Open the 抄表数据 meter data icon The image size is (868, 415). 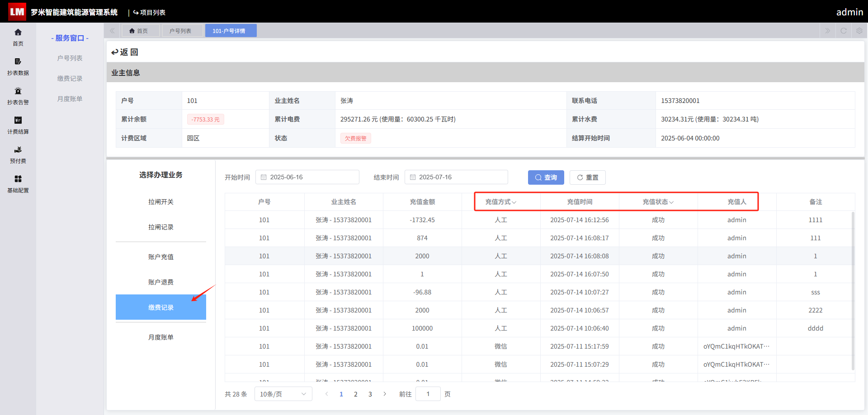pyautogui.click(x=18, y=62)
